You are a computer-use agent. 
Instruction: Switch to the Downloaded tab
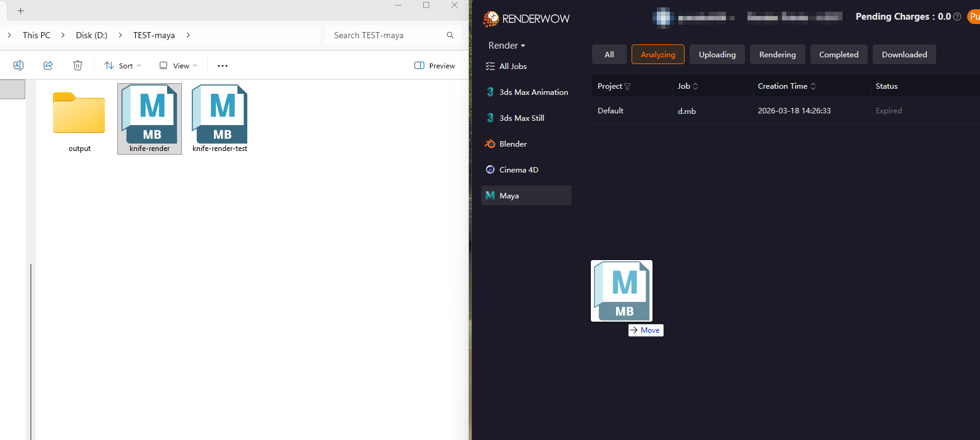pyautogui.click(x=904, y=54)
